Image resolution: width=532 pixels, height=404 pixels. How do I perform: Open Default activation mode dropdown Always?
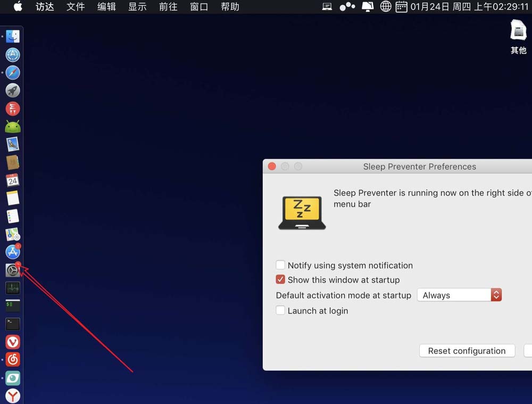[x=459, y=295]
